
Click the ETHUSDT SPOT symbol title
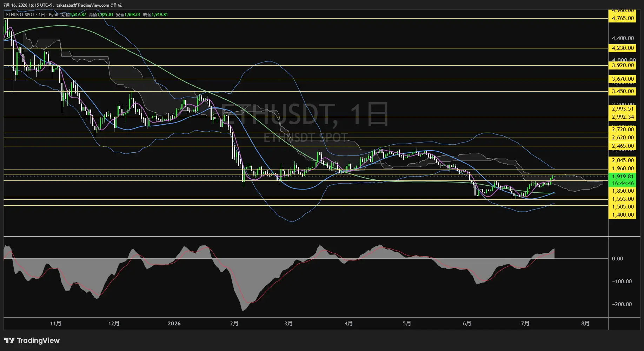(x=20, y=15)
